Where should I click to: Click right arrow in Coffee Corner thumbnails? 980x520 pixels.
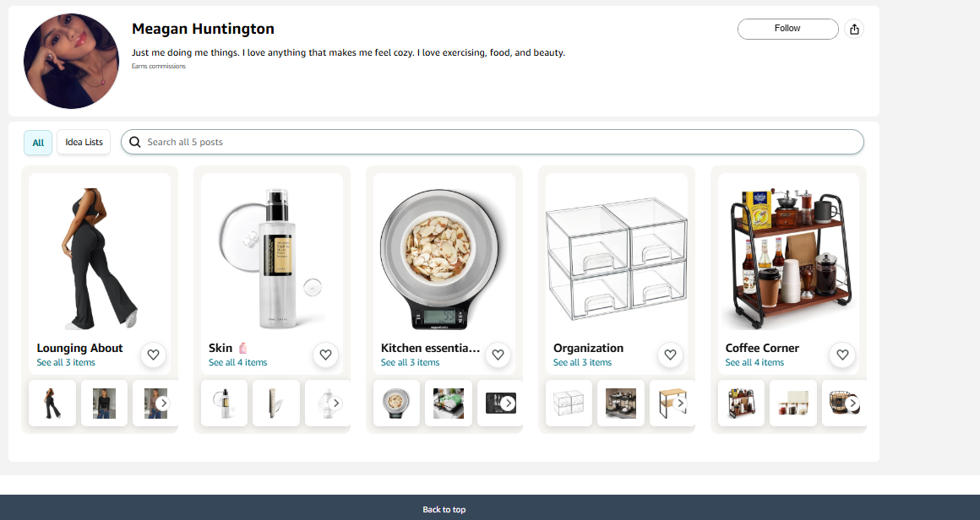coord(852,404)
